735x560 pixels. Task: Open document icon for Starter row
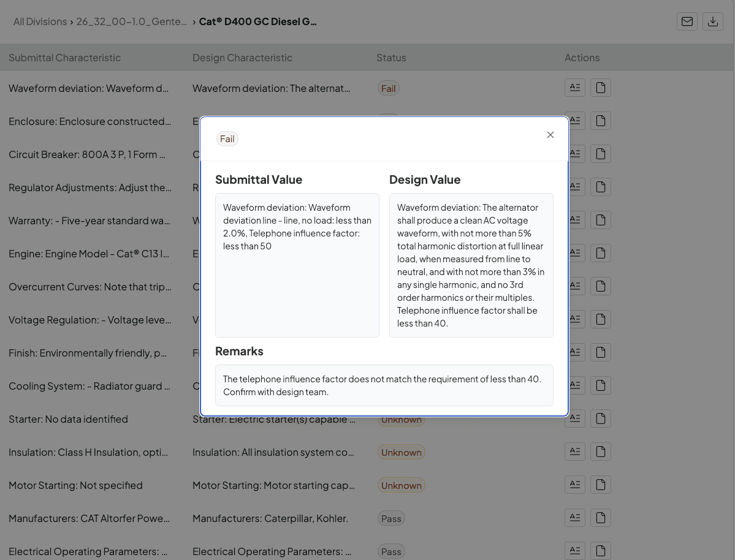click(601, 418)
